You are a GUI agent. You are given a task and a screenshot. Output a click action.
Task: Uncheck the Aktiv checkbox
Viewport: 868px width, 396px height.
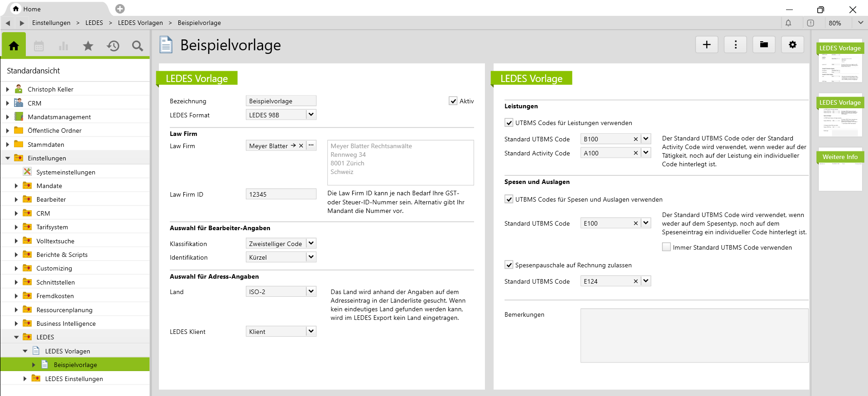pos(453,101)
